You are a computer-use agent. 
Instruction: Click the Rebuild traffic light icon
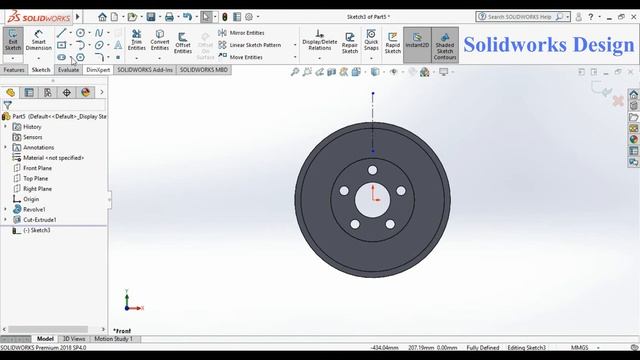224,17
